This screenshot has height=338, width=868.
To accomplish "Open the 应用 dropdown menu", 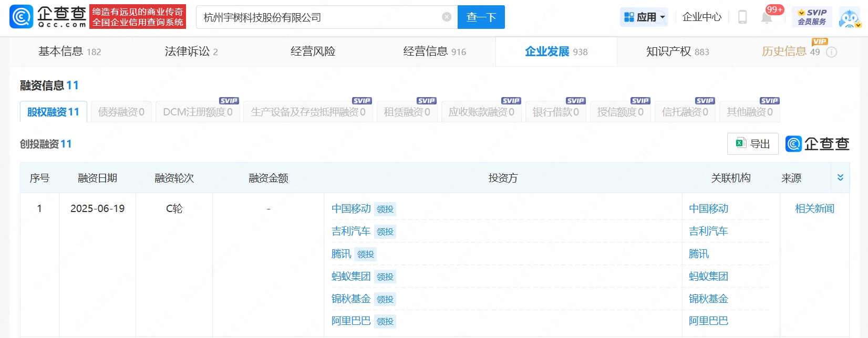I will 644,17.
